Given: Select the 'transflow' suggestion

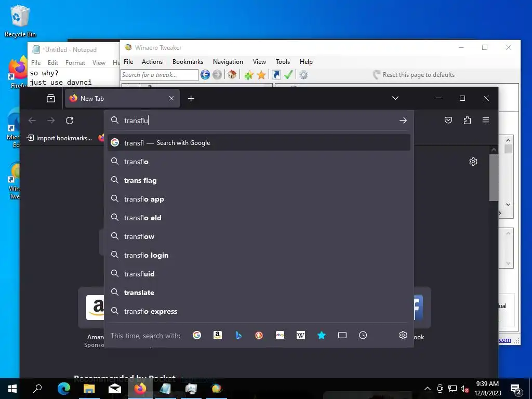Looking at the screenshot, I should pyautogui.click(x=259, y=236).
